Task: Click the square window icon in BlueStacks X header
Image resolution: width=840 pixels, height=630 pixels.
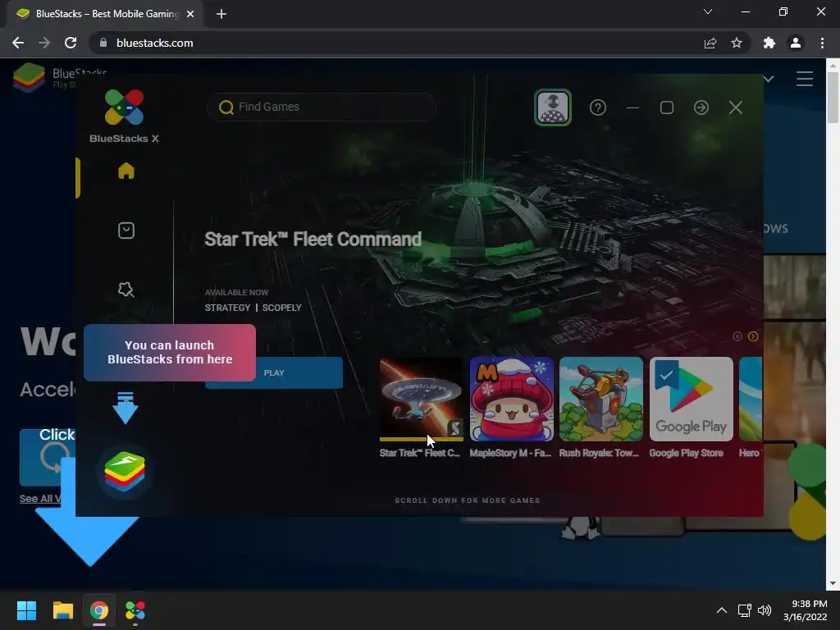Action: (x=666, y=107)
